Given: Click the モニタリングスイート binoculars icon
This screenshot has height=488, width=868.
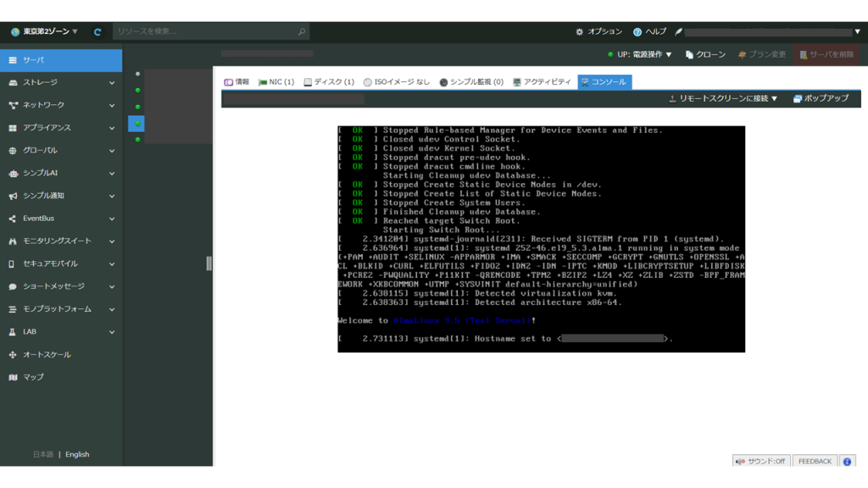Looking at the screenshot, I should click(x=13, y=241).
